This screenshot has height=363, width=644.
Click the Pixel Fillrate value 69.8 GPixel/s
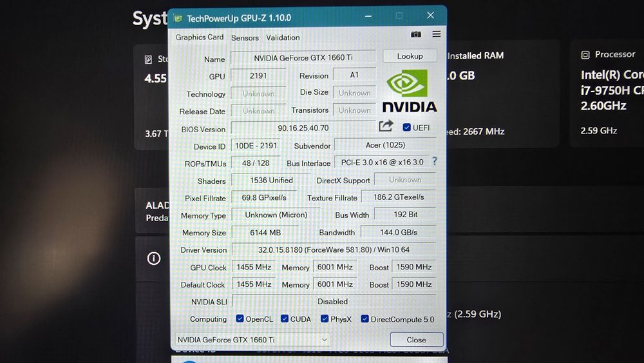pyautogui.click(x=263, y=197)
